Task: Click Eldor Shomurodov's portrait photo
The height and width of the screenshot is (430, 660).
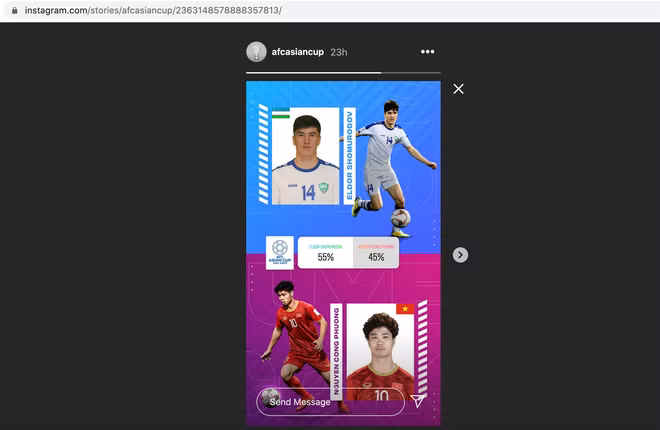Action: (306, 160)
